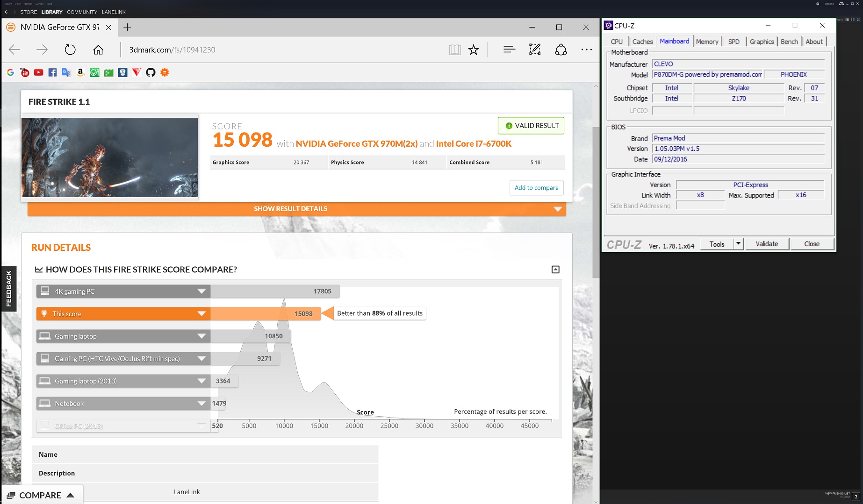
Task: Expand This score comparison row
Action: [x=201, y=313]
